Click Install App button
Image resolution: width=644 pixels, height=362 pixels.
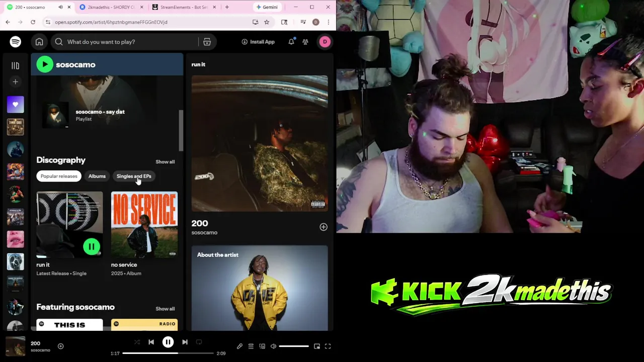point(258,42)
